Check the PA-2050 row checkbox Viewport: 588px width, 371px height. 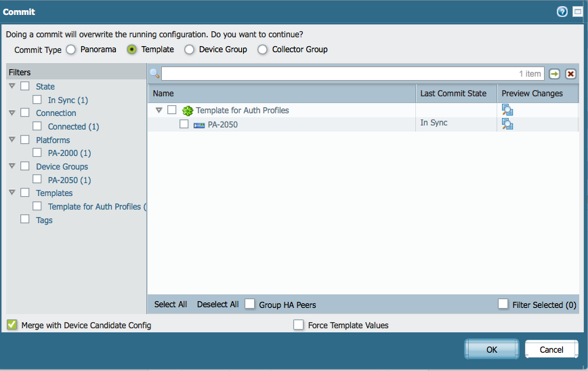click(x=184, y=123)
